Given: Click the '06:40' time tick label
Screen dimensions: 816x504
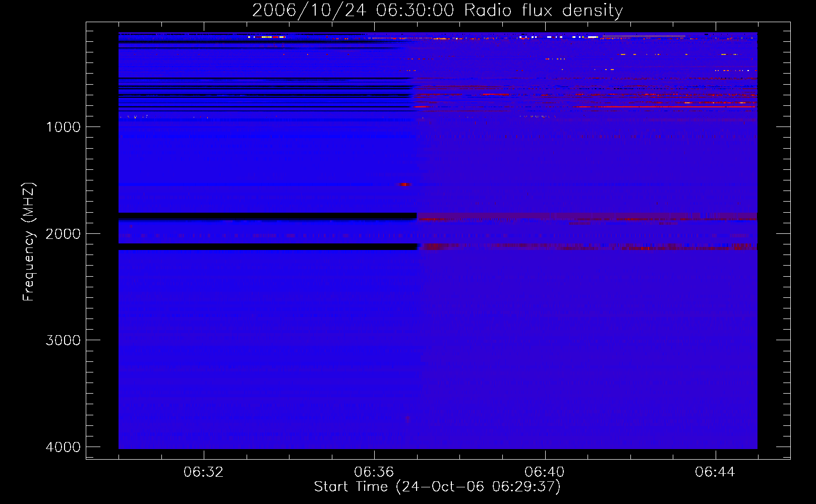Looking at the screenshot, I should (545, 472).
